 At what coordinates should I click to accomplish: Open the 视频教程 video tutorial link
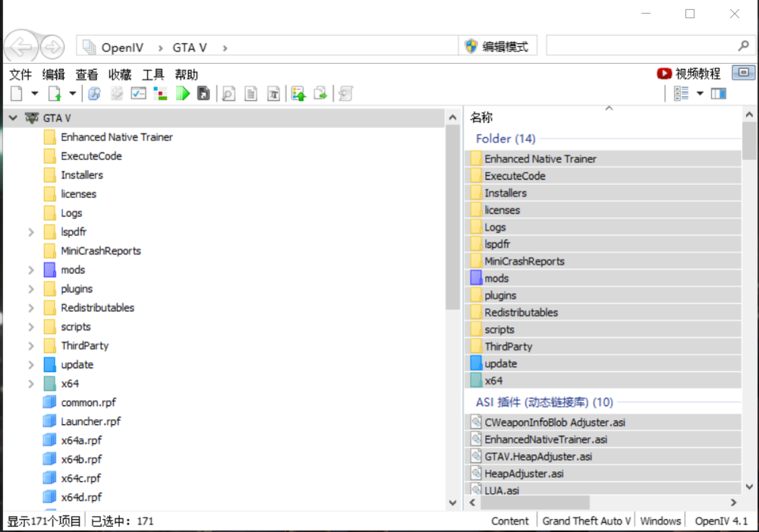coord(688,74)
